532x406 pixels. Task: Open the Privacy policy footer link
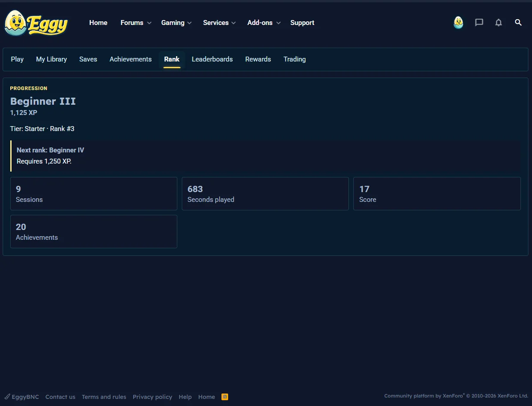pyautogui.click(x=152, y=397)
